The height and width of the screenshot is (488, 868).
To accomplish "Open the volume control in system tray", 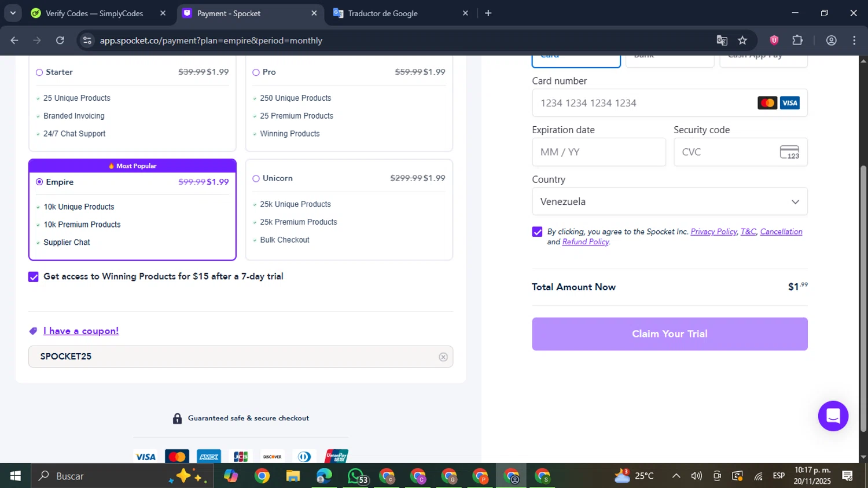I will click(x=697, y=476).
